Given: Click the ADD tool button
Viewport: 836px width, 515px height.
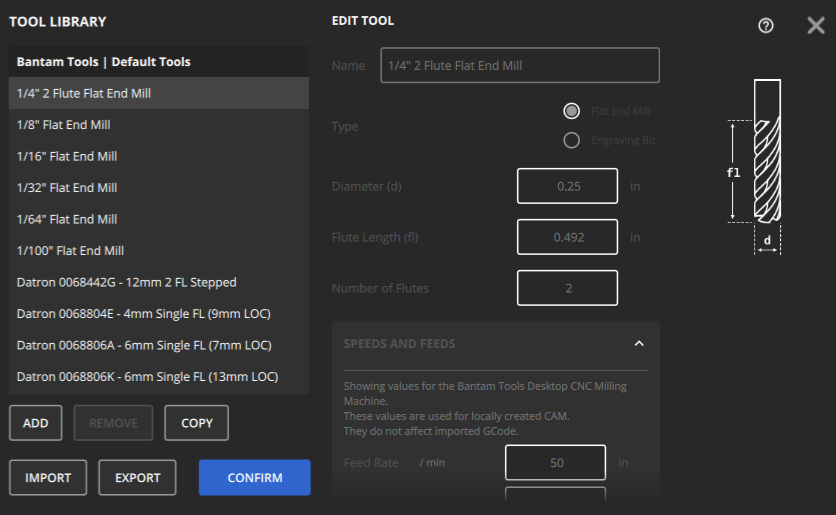Looking at the screenshot, I should [36, 423].
